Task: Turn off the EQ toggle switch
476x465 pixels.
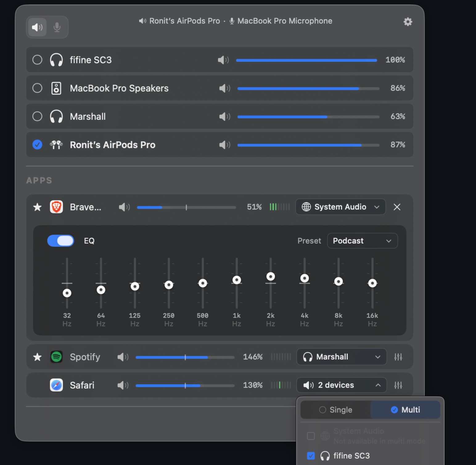Action: 60,241
